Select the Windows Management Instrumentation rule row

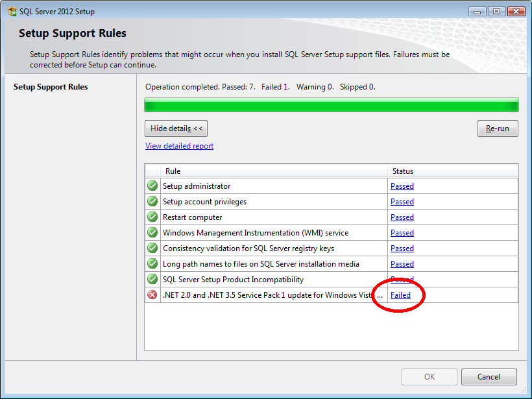coord(332,233)
